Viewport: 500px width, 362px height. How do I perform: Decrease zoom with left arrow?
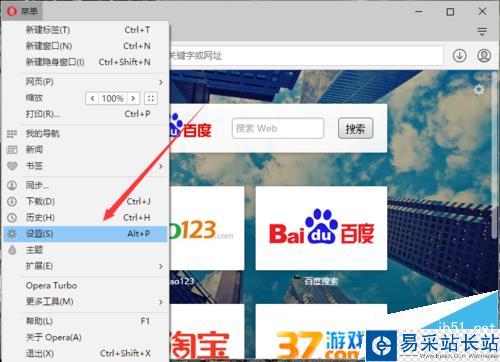92,98
